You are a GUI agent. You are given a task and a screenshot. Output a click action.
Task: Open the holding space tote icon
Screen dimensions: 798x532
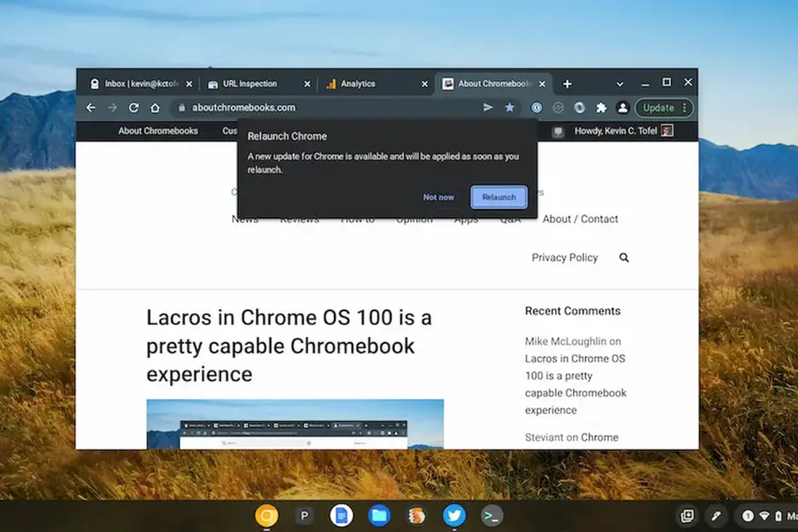click(688, 515)
